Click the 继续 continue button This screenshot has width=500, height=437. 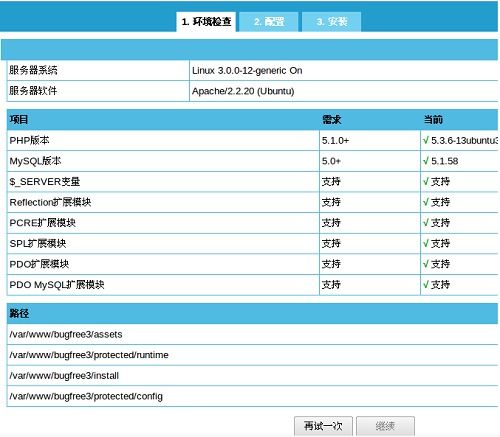[385, 426]
